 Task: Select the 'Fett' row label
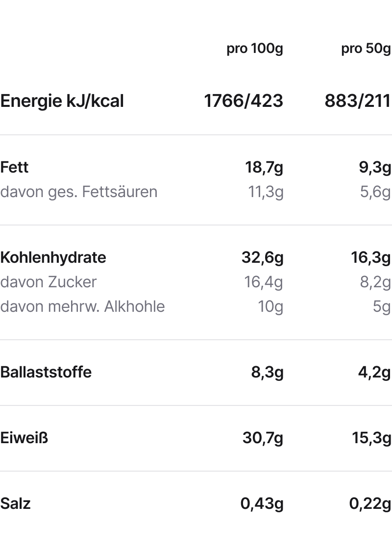pyautogui.click(x=14, y=167)
